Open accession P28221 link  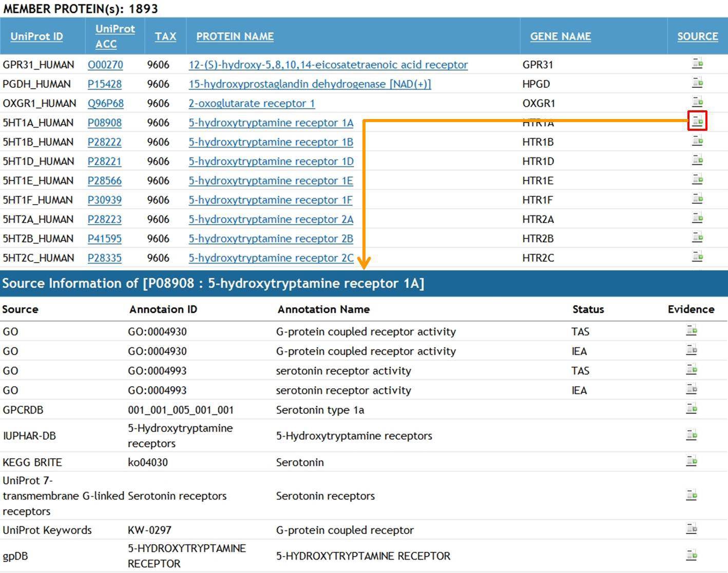(x=105, y=162)
